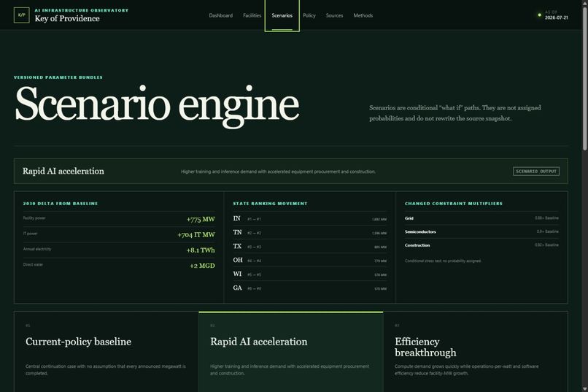The image size is (588, 392).
Task: Click the as-of date 2026-07-21
Action: click(556, 18)
